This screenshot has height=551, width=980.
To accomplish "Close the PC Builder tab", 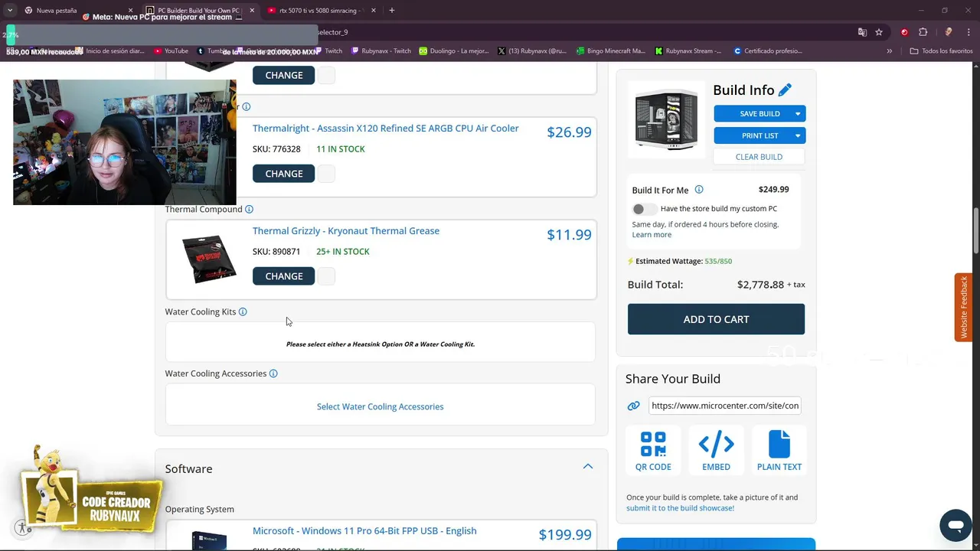I will pos(252,11).
